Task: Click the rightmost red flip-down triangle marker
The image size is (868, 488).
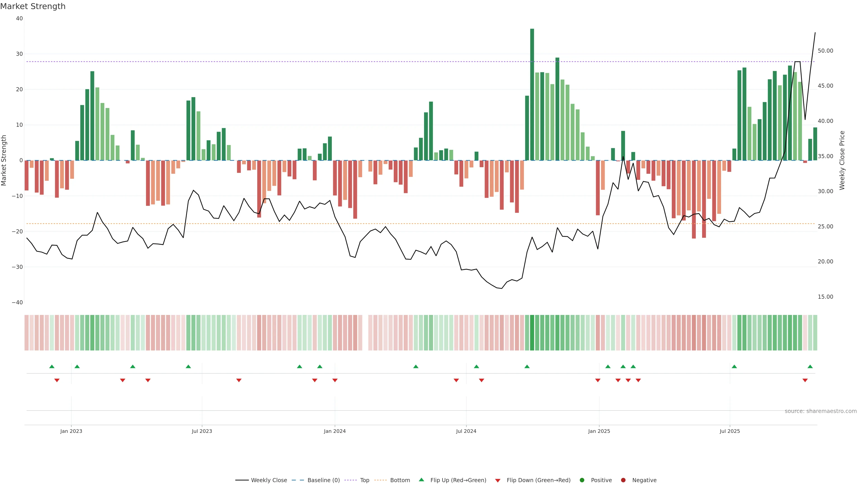Action: [x=805, y=380]
